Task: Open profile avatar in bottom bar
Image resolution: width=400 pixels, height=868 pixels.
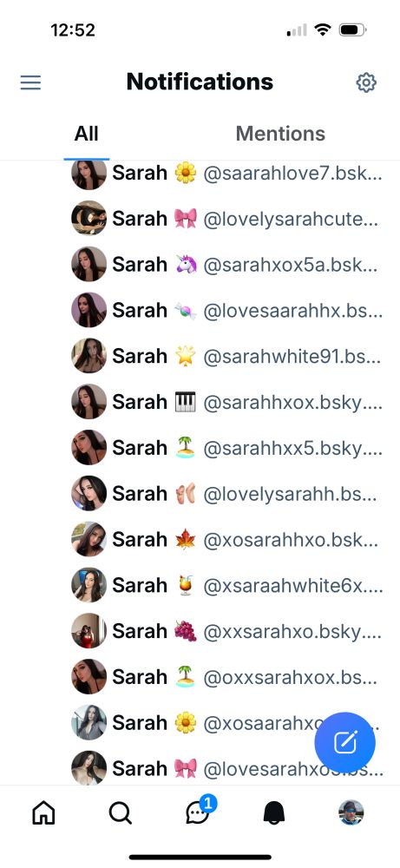Action: click(351, 812)
